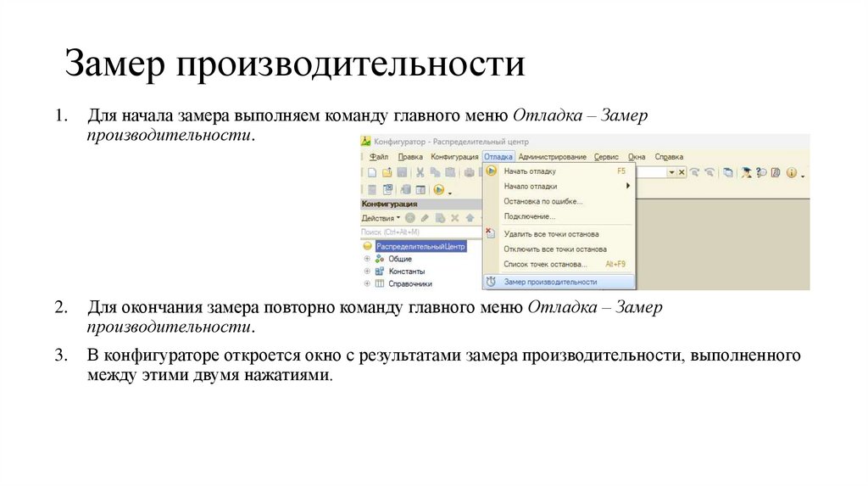The height and width of the screenshot is (487, 868).
Task: Click the Print icon in toolbar
Action: click(x=469, y=173)
